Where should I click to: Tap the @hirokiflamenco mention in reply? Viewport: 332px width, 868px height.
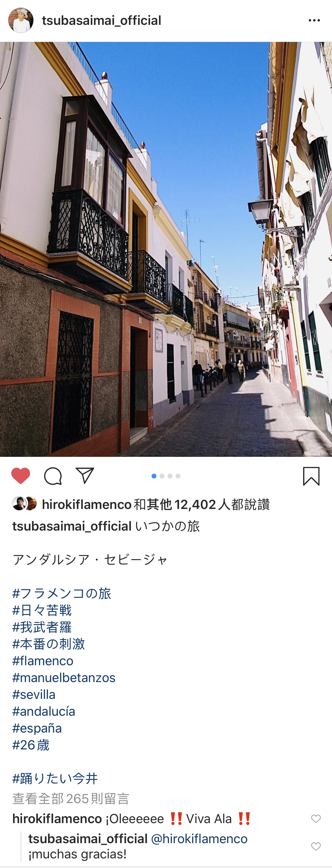(199, 839)
